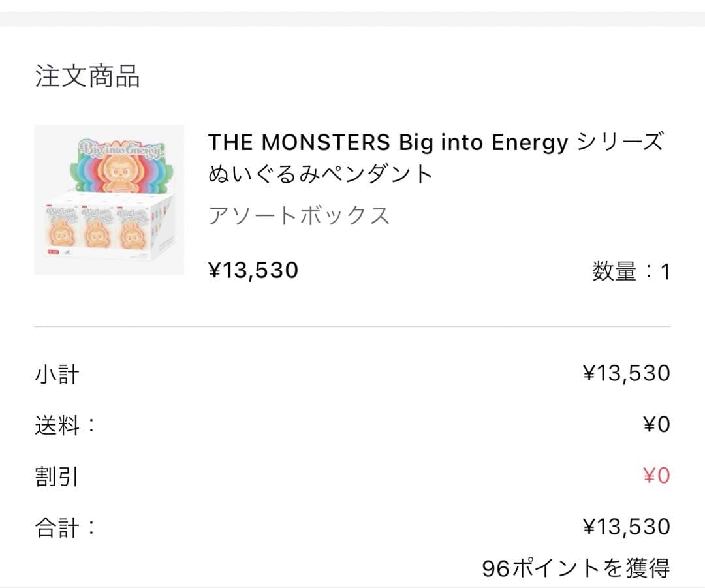Open the product thumbnail image
The image size is (705, 588).
pyautogui.click(x=109, y=199)
